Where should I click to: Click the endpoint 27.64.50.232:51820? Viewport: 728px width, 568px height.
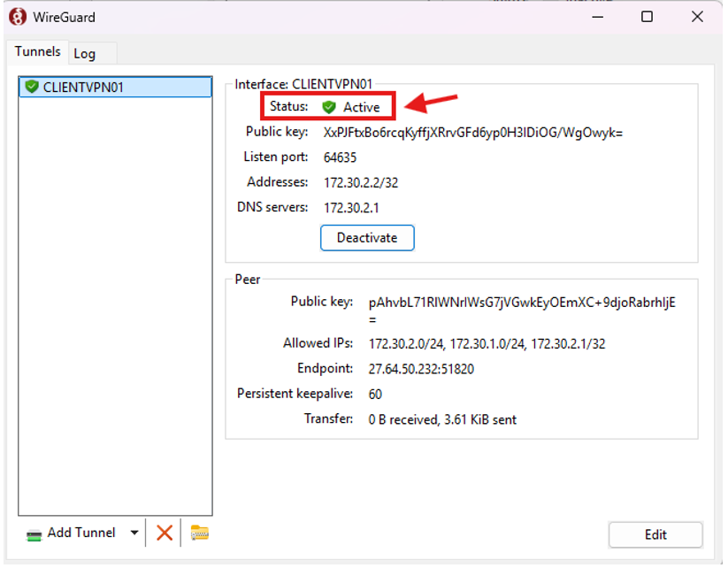coord(421,369)
